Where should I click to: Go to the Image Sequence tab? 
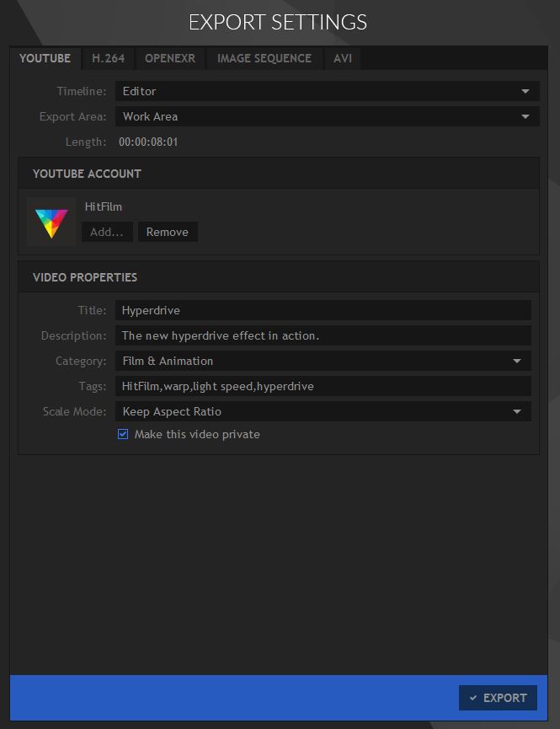click(x=264, y=58)
